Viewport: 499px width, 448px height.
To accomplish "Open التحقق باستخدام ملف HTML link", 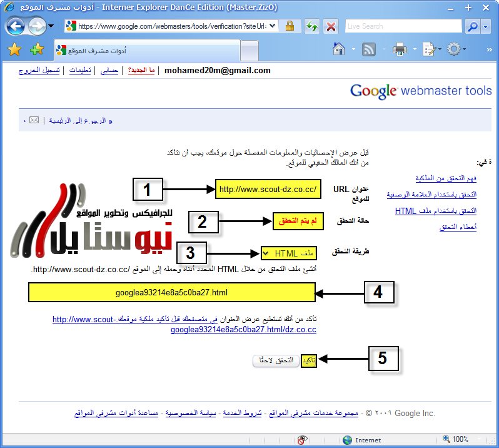I will (436, 211).
